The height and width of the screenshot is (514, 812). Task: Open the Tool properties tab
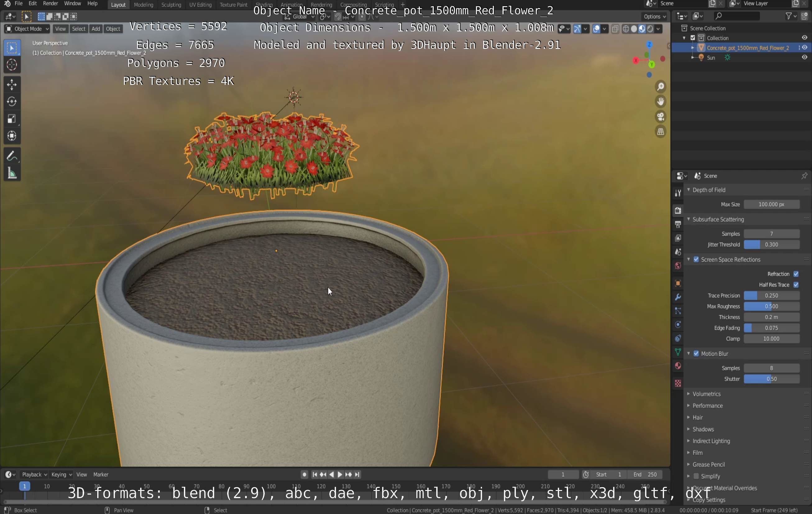click(678, 193)
